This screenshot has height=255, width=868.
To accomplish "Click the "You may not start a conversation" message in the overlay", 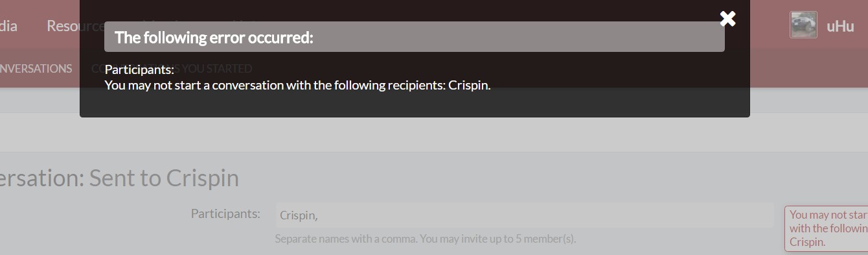I will [298, 86].
